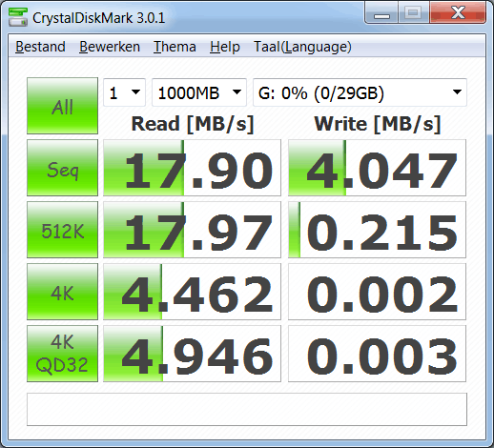Start the 512K random test
The image size is (494, 448).
click(62, 230)
